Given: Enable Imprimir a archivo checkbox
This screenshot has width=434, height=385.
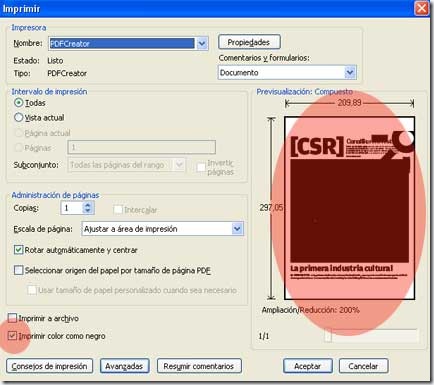Looking at the screenshot, I should 12,318.
